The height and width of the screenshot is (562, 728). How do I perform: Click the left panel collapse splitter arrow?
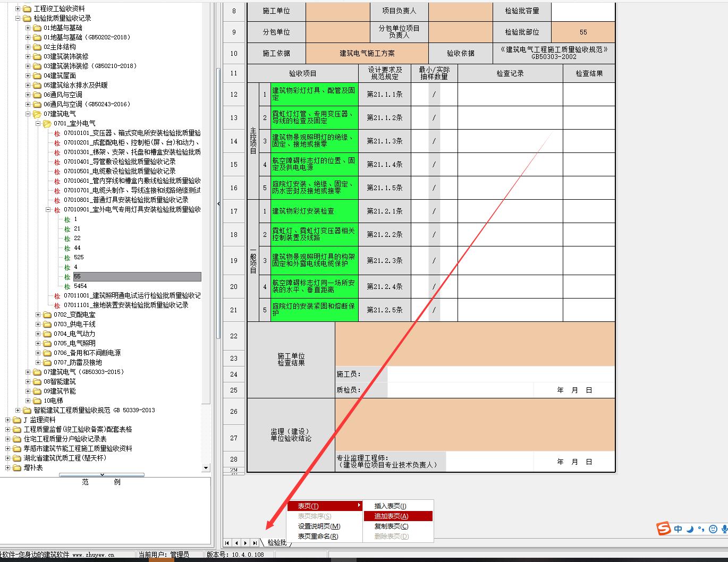coord(218,203)
